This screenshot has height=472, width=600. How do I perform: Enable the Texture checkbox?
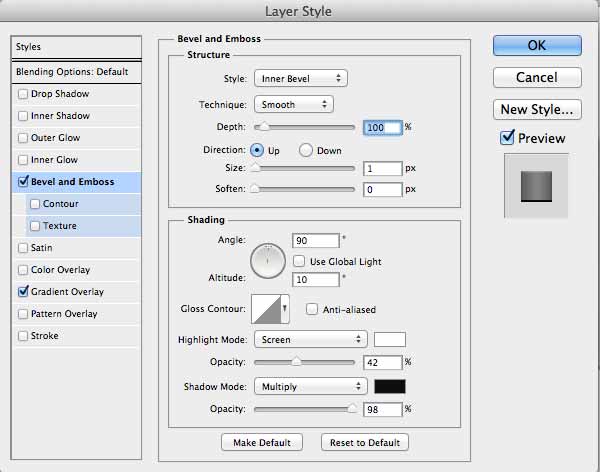click(x=35, y=226)
